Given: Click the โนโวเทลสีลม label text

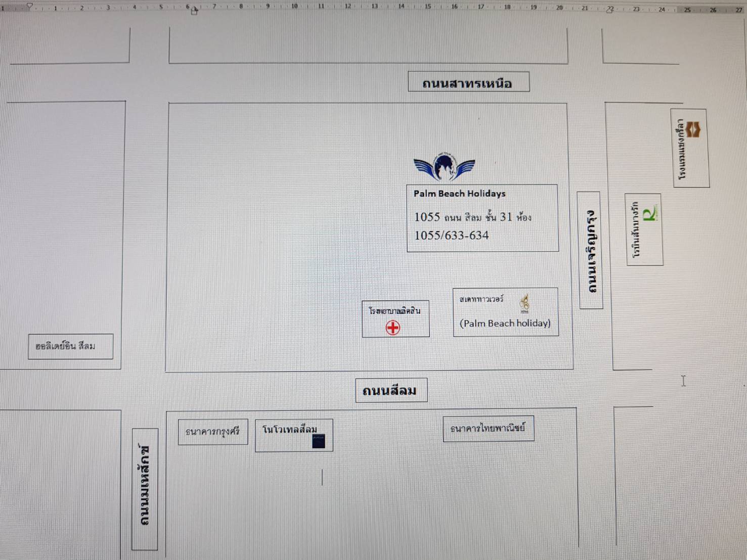Looking at the screenshot, I should tap(290, 429).
